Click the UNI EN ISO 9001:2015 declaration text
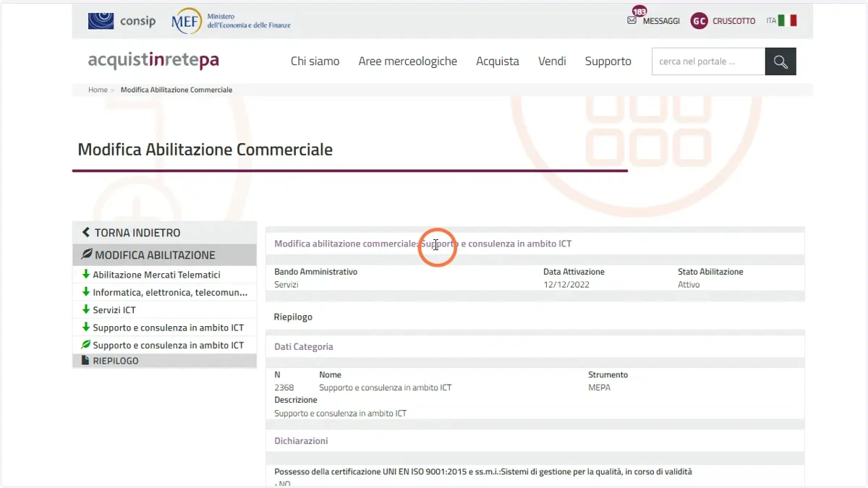The height and width of the screenshot is (488, 868). pos(483,471)
